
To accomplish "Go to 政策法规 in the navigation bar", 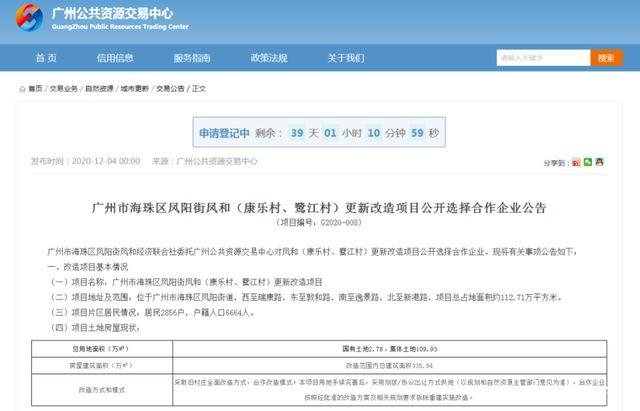I will (x=269, y=58).
